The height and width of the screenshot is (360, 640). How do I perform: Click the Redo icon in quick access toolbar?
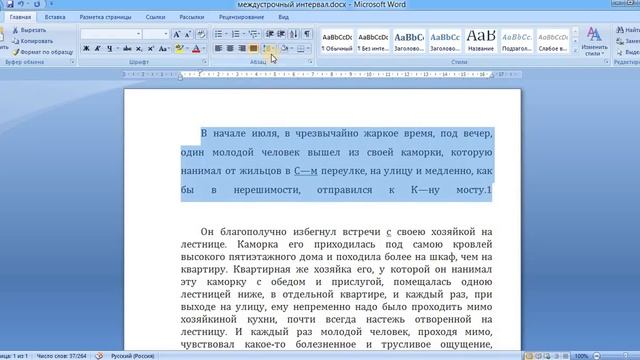(37, 4)
